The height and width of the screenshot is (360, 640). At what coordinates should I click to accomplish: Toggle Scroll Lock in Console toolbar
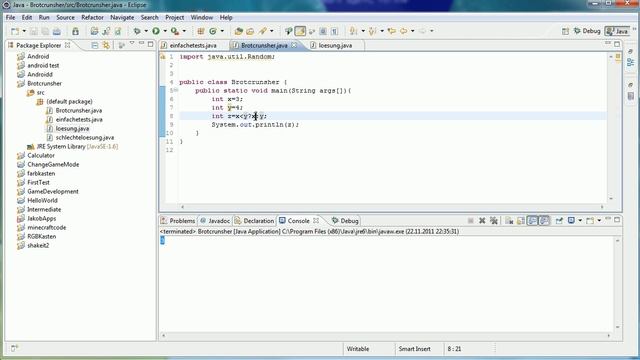click(x=521, y=220)
